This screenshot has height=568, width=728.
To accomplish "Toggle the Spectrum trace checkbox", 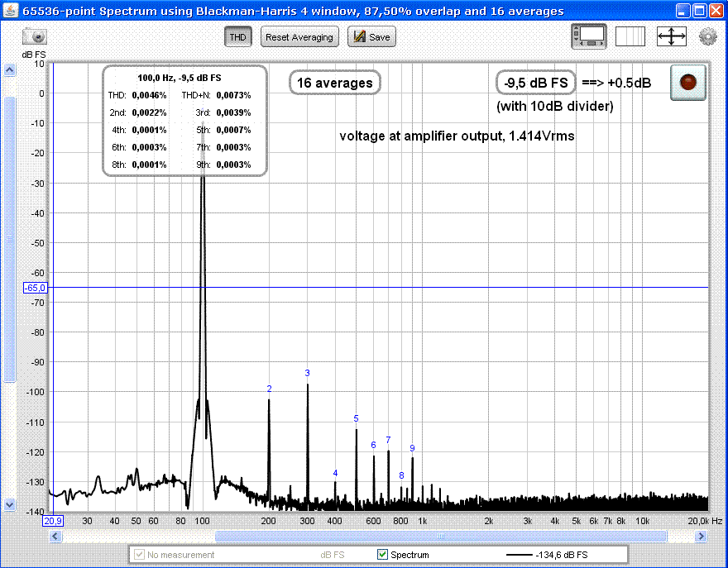I will 382,555.
